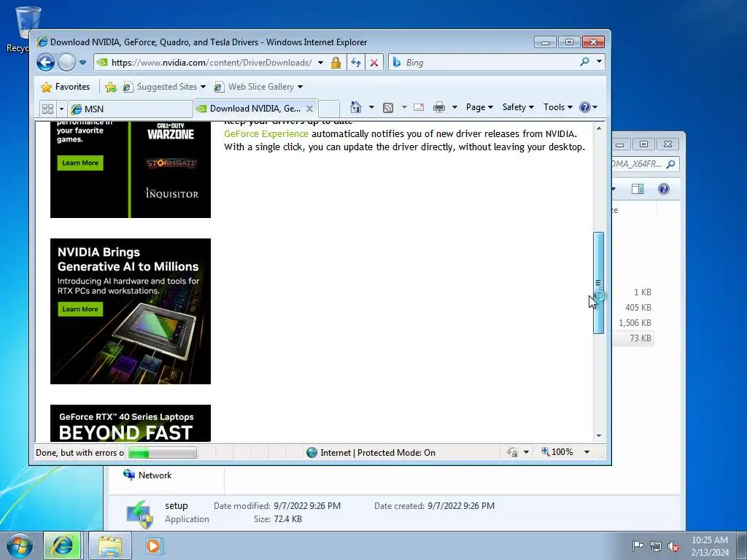Expand the privacy icon dropdown arrow
Image resolution: width=747 pixels, height=560 pixels.
(x=526, y=452)
